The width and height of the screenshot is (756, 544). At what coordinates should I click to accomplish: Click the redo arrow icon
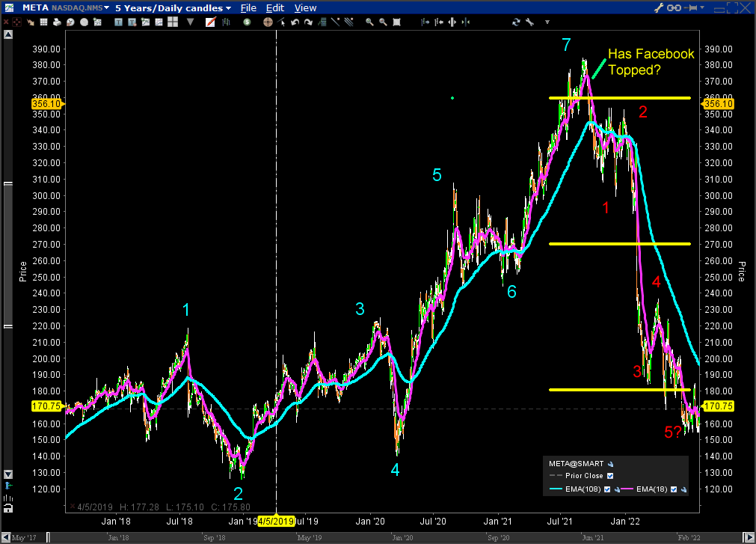tap(309, 22)
